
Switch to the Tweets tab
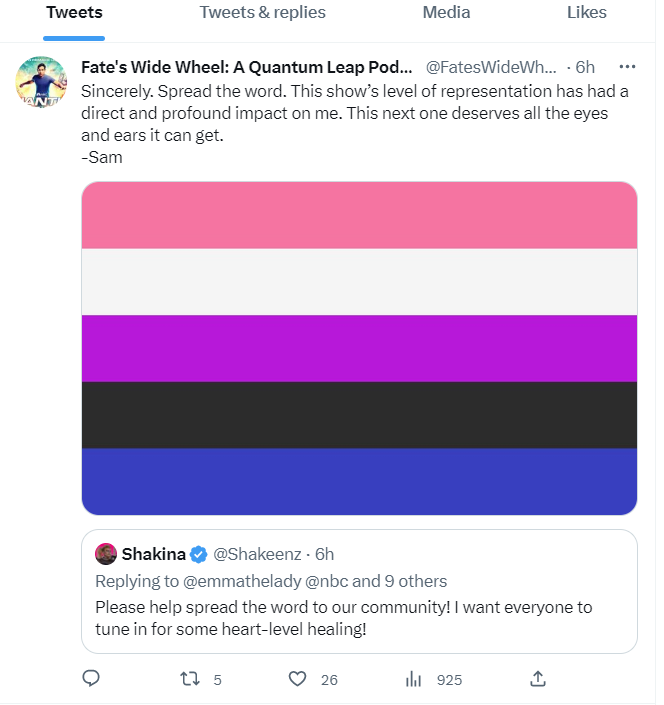pyautogui.click(x=74, y=13)
